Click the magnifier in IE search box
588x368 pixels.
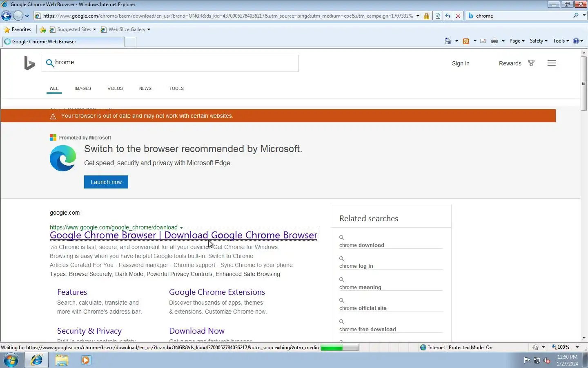576,16
